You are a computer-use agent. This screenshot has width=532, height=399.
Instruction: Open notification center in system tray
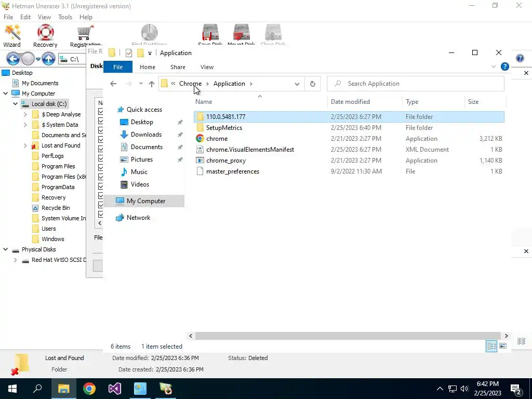pyautogui.click(x=516, y=389)
